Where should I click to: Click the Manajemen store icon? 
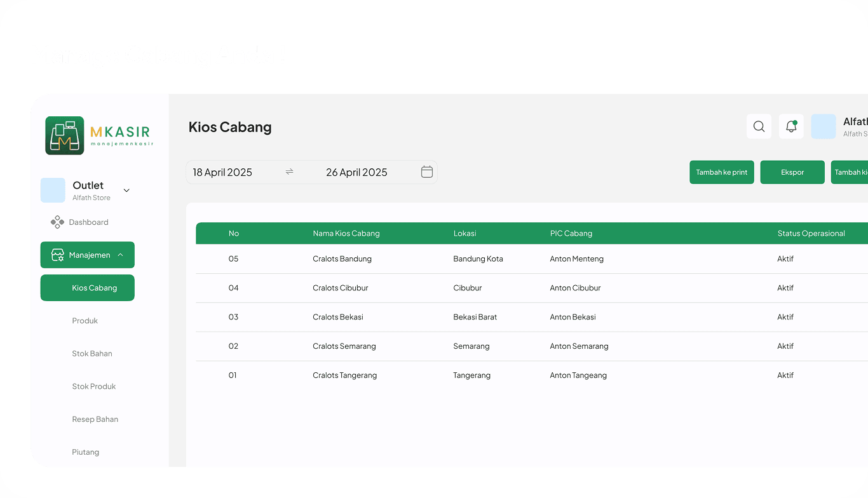(57, 255)
